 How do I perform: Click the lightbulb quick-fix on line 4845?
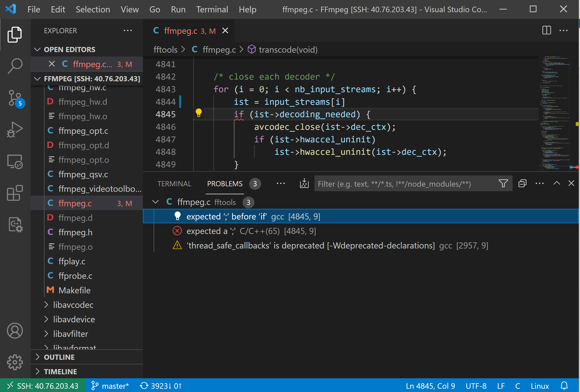[198, 113]
